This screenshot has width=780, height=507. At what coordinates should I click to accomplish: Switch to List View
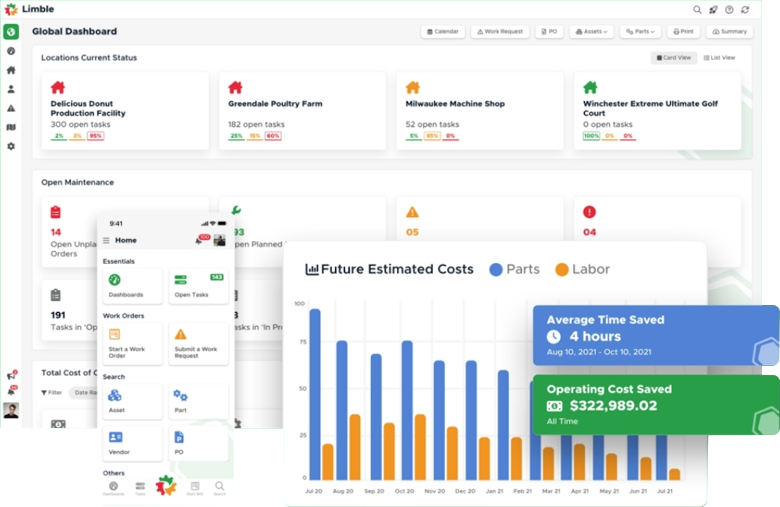tap(719, 58)
